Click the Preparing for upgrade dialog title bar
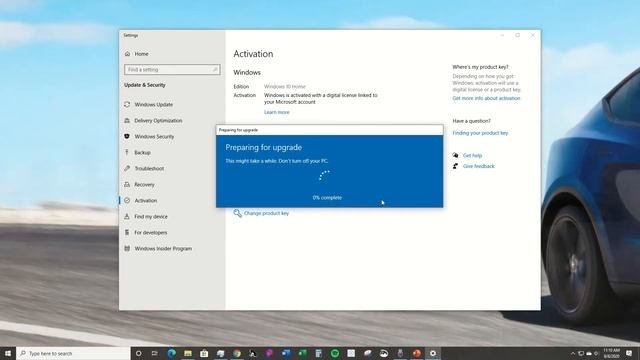The image size is (640, 360). click(x=329, y=130)
